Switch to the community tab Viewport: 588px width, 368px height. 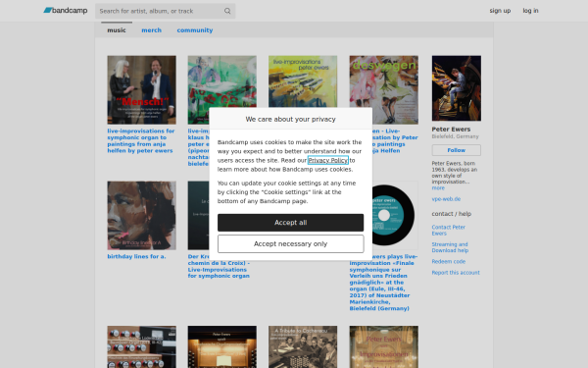pos(195,30)
